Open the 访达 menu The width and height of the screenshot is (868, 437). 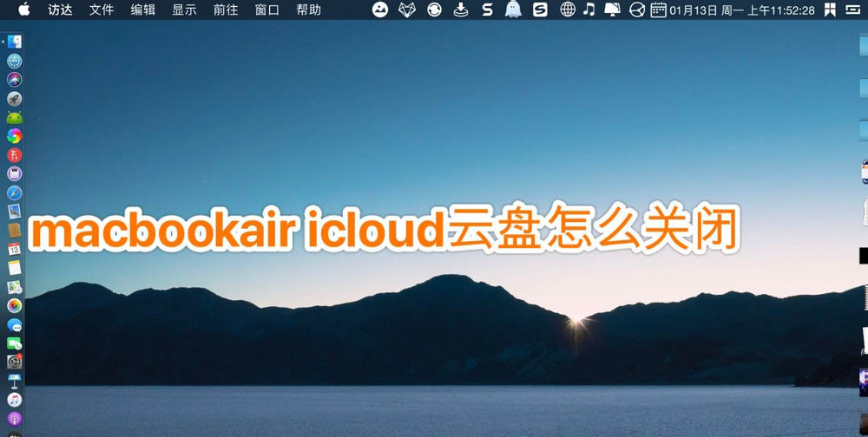coord(60,10)
